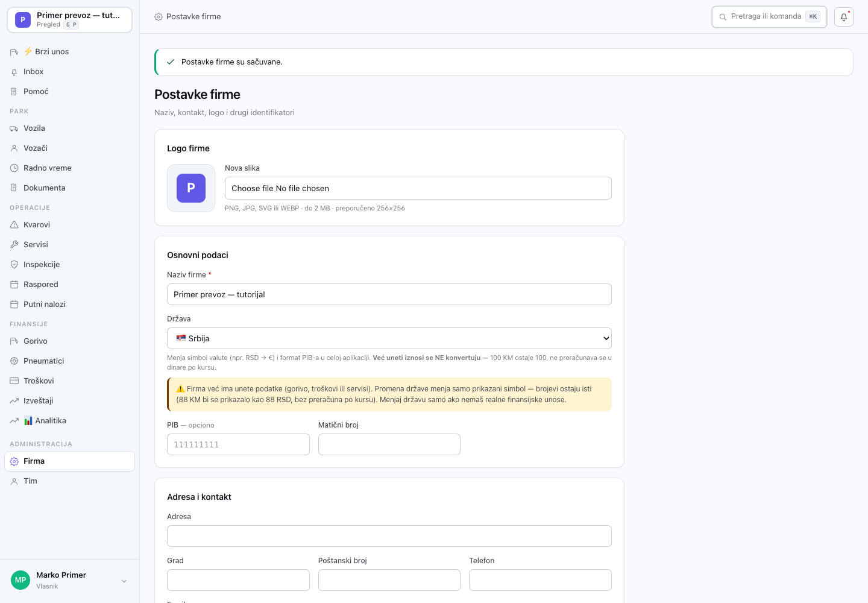The image size is (868, 603).
Task: Click the Vozači person icon
Action: coord(14,148)
